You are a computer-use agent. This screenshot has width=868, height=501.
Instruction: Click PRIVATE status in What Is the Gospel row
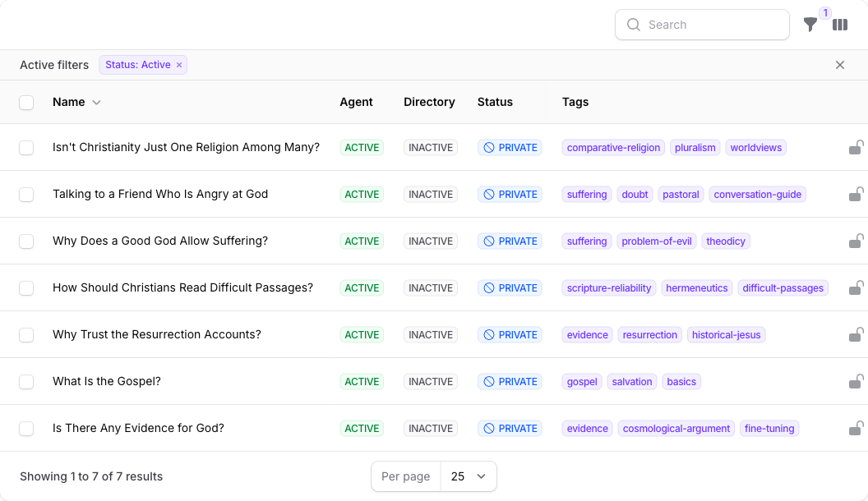pyautogui.click(x=510, y=382)
